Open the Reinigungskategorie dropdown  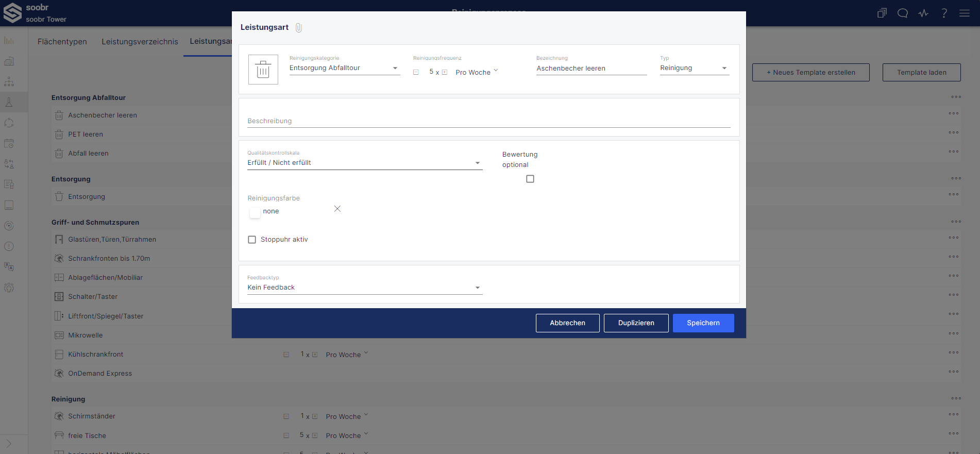pyautogui.click(x=344, y=68)
